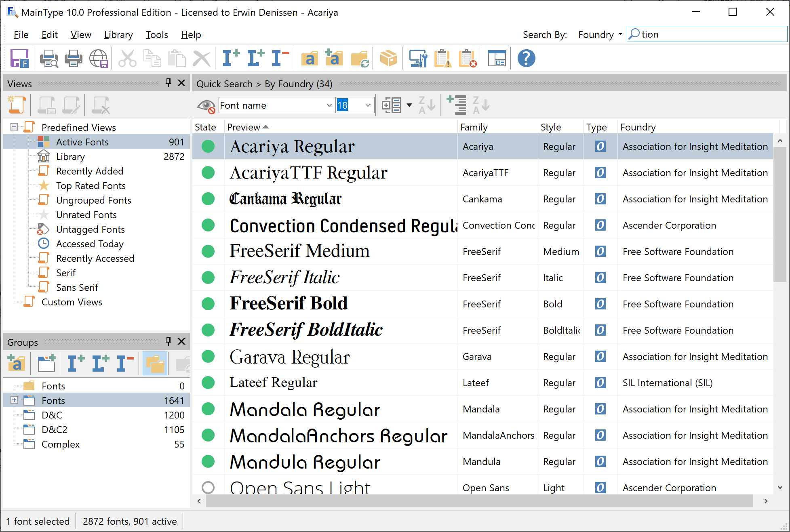Click Uninstall icon in Groups toolbar
Screen dimensions: 790x532
coord(125,364)
